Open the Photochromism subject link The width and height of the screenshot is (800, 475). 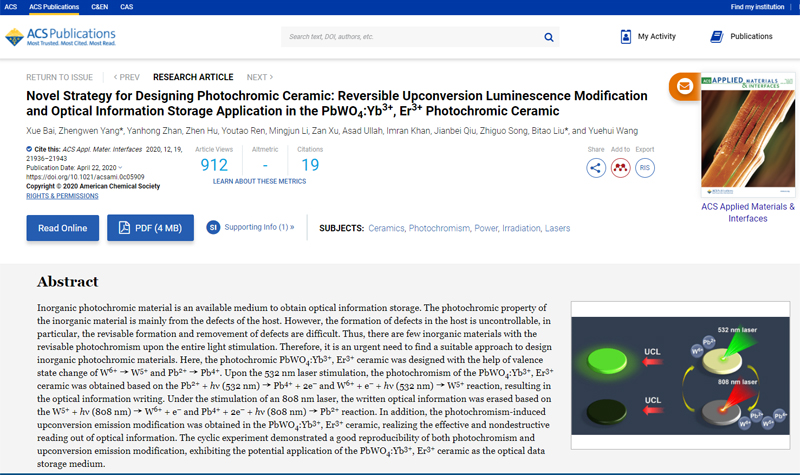[x=439, y=228]
